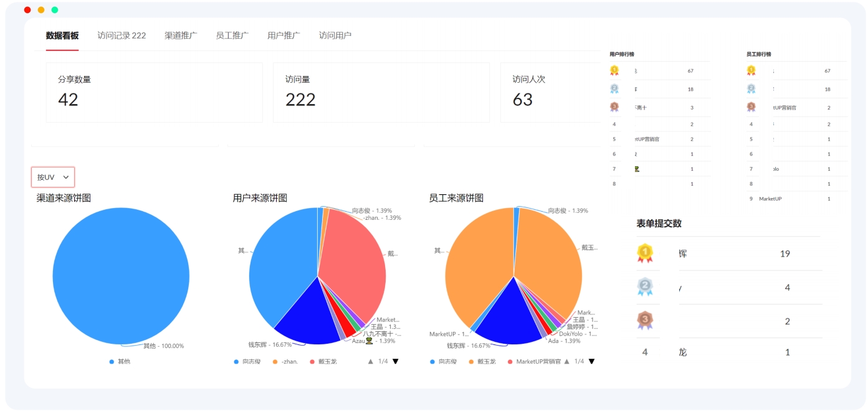This screenshot has height=411, width=868.
Task: Click 'MarketUP营销官' row 5 in 用户排行榜
Action: tap(660, 139)
